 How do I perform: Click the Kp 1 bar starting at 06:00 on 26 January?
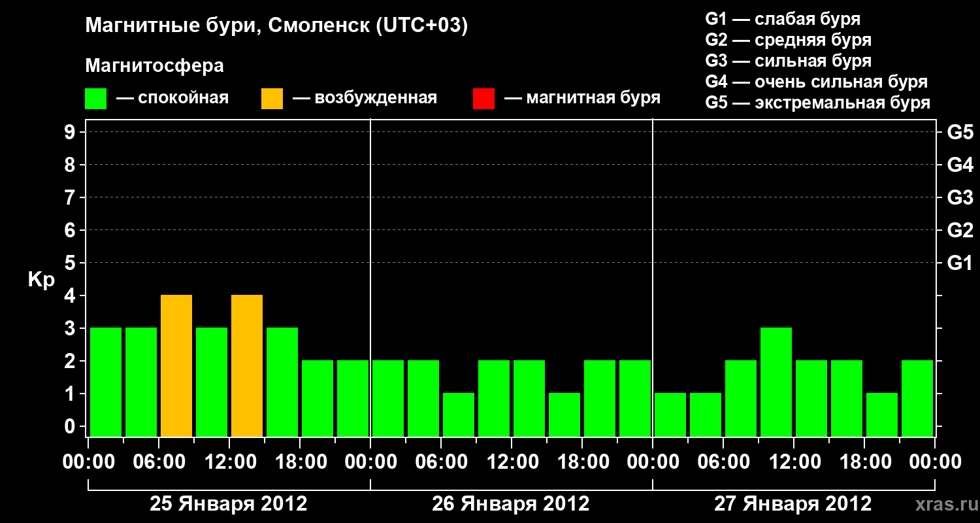(x=459, y=414)
